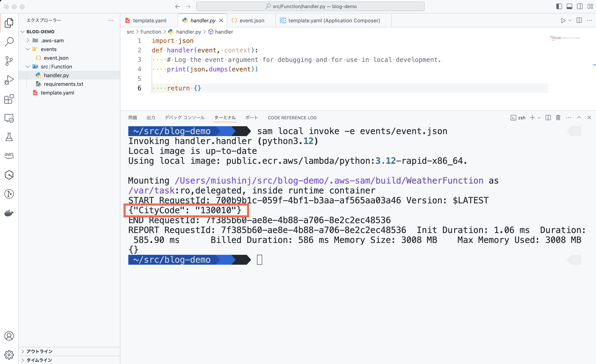The width and height of the screenshot is (596, 364).
Task: Open the run button dropdown arrow
Action: pyautogui.click(x=570, y=21)
